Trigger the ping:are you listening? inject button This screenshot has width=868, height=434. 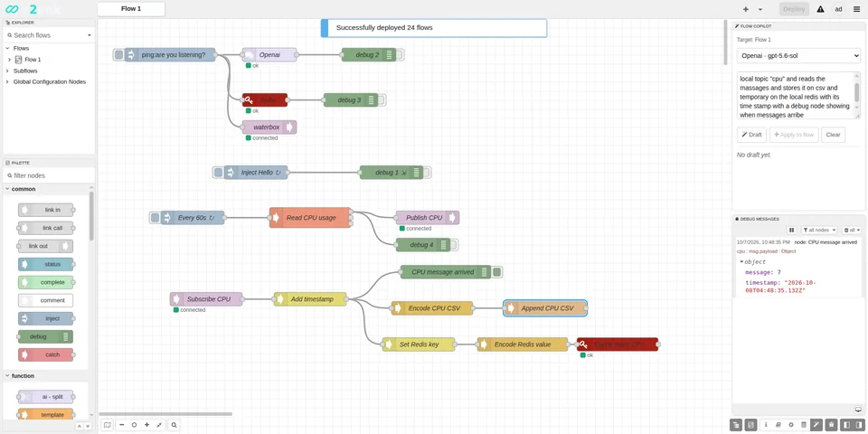(118, 55)
